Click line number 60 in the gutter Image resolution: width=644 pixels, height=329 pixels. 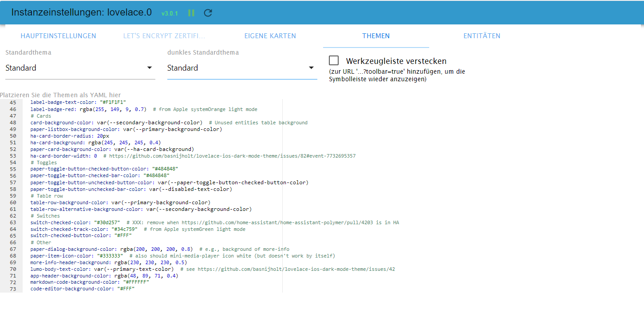point(13,202)
